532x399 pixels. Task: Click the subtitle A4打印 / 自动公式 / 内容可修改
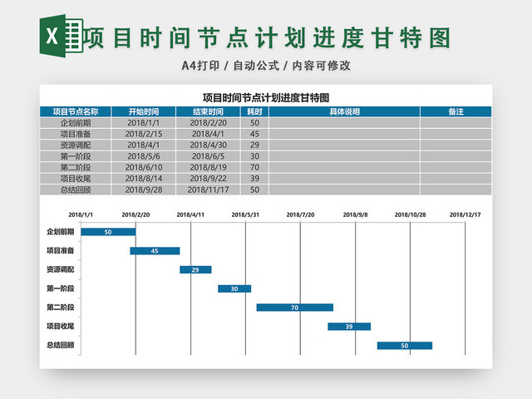point(266,66)
